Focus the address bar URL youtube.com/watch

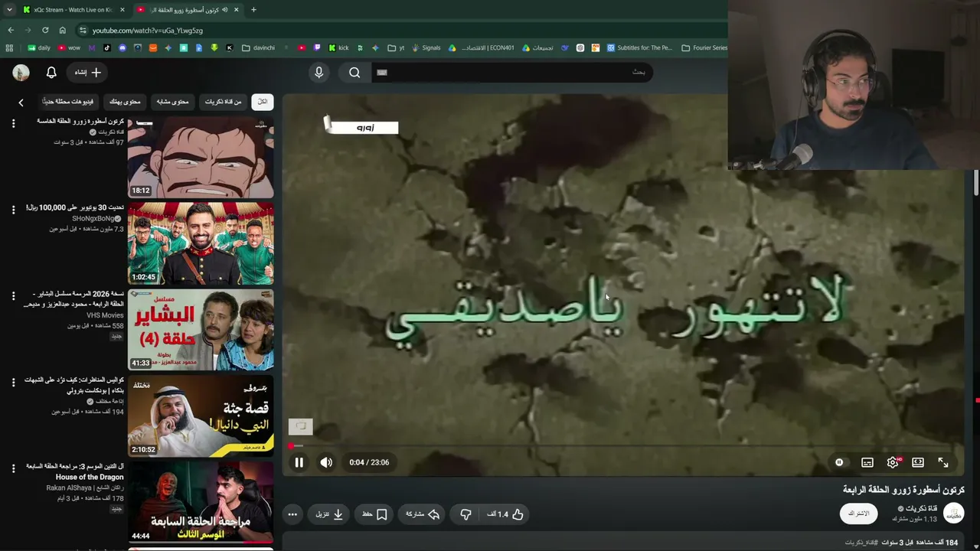click(x=148, y=31)
